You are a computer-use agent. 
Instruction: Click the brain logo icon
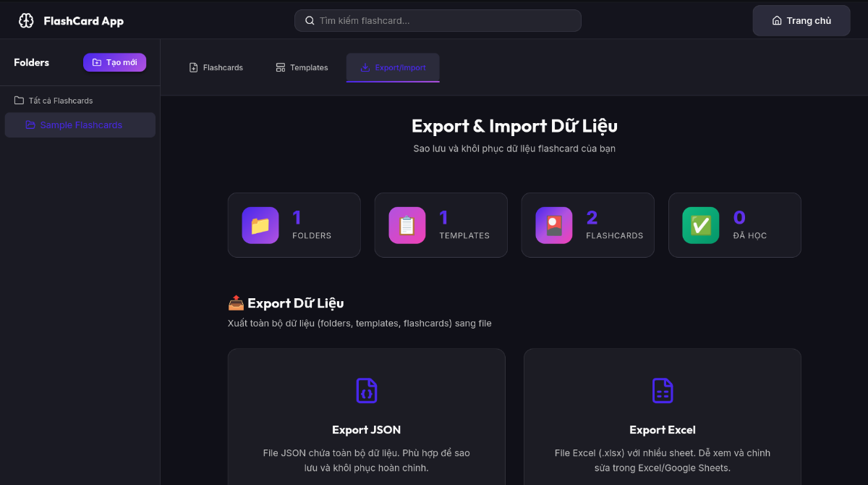[x=26, y=21]
